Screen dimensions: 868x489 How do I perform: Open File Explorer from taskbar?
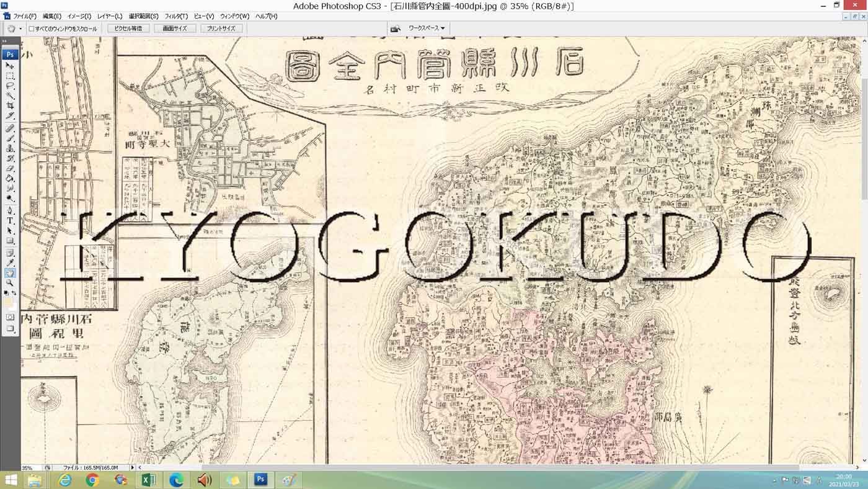[x=35, y=480]
